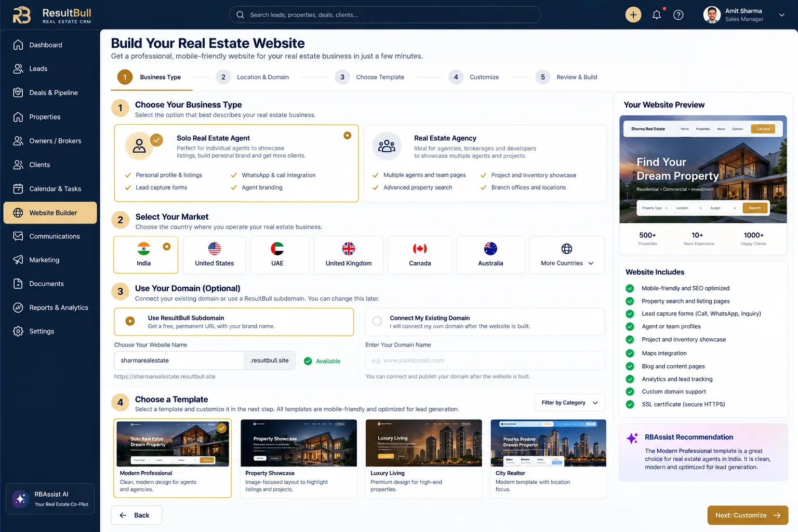Open the notifications bell
798x532 pixels.
(x=657, y=15)
